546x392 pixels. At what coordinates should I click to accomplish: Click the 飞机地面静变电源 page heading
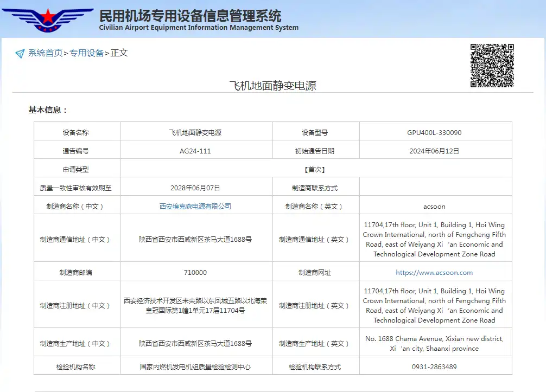pos(272,86)
